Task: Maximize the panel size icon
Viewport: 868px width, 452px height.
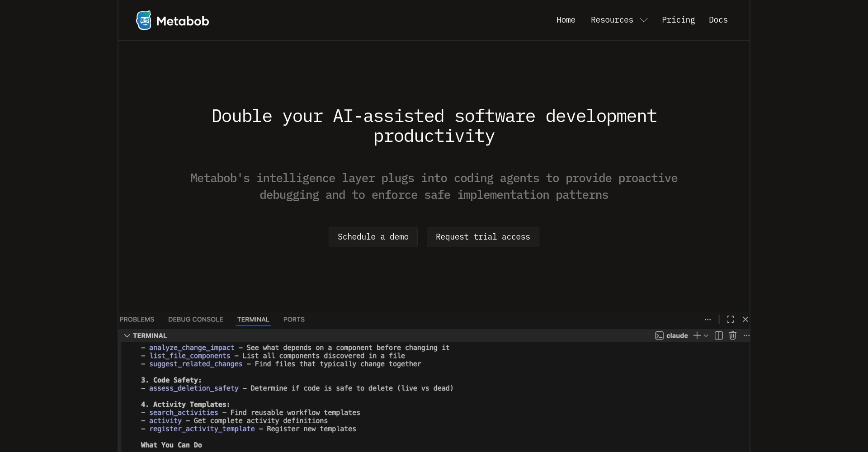Action: (730, 319)
